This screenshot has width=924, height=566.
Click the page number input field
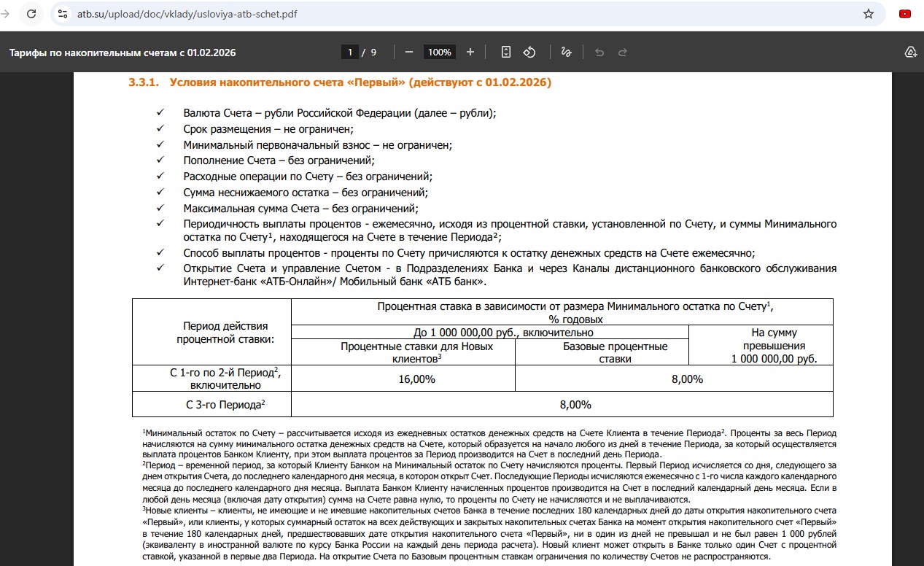(351, 52)
